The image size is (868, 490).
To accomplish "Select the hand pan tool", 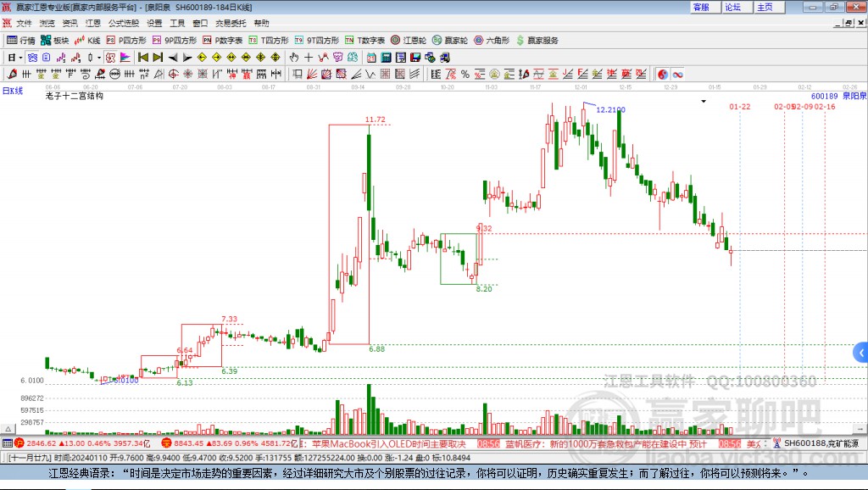I will [294, 57].
